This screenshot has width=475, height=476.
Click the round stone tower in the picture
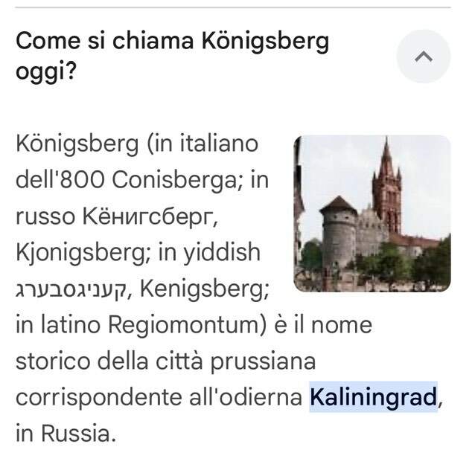(339, 234)
